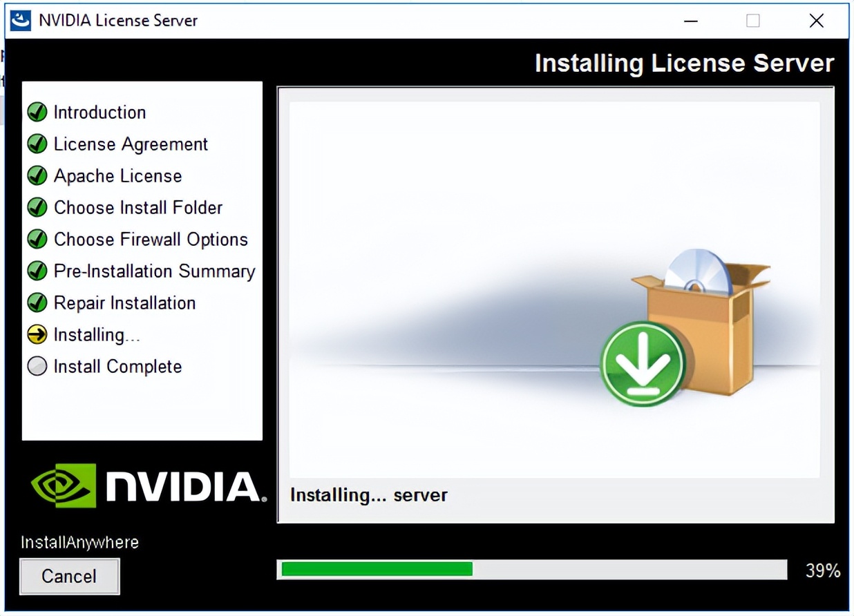This screenshot has height=616, width=854.
Task: Click the Cancel button
Action: coord(69,576)
